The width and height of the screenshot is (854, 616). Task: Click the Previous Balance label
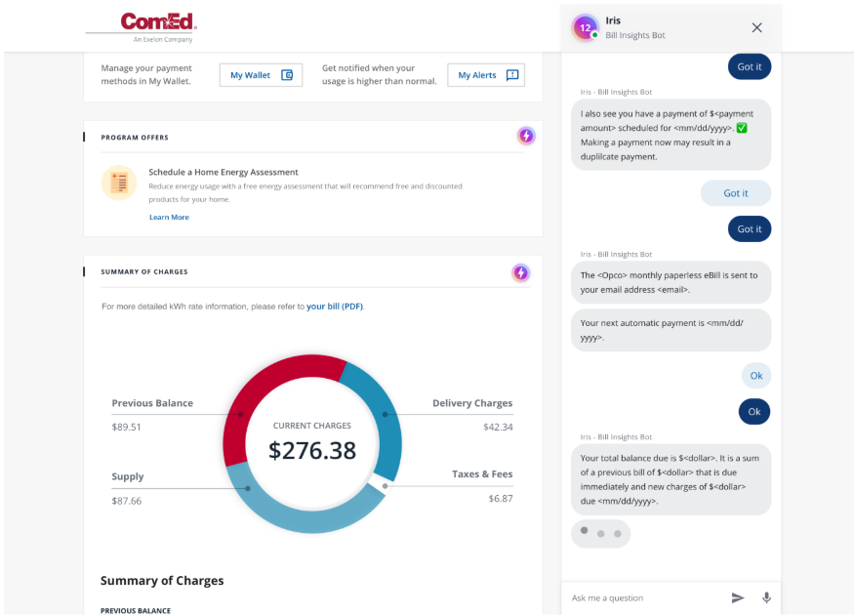point(152,403)
